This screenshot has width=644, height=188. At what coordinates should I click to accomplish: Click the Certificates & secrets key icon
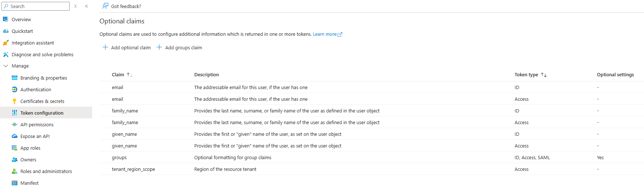pyautogui.click(x=14, y=101)
